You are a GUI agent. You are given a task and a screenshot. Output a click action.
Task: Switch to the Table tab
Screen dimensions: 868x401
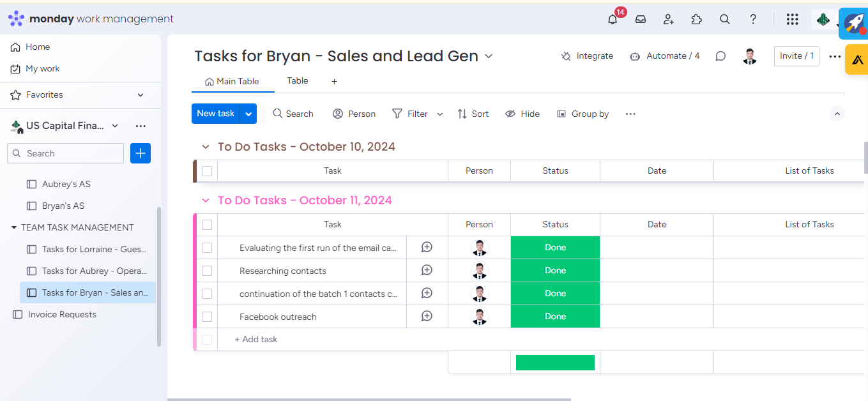298,81
